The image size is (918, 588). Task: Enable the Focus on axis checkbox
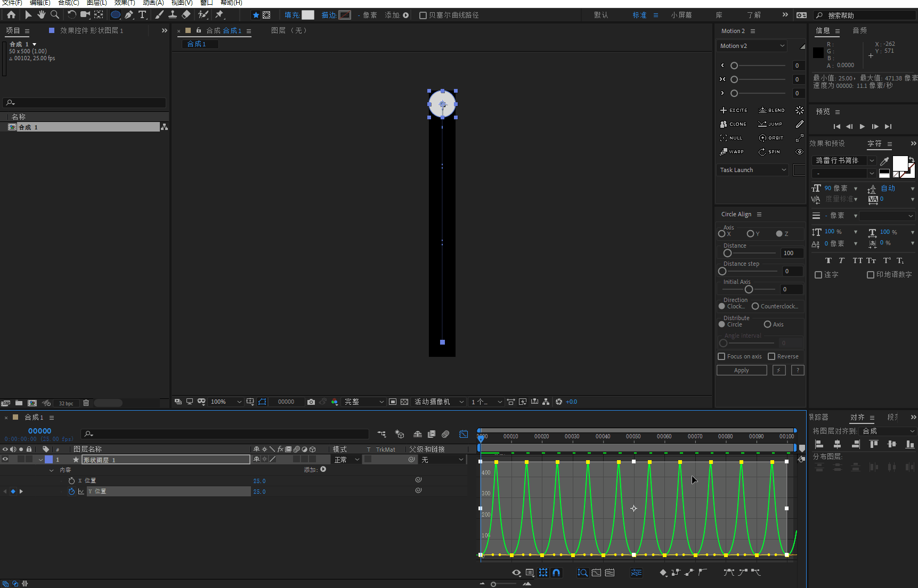coord(722,356)
